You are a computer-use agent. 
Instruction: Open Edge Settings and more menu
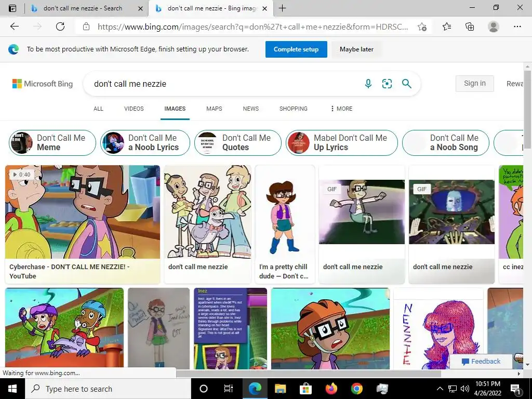(x=517, y=26)
